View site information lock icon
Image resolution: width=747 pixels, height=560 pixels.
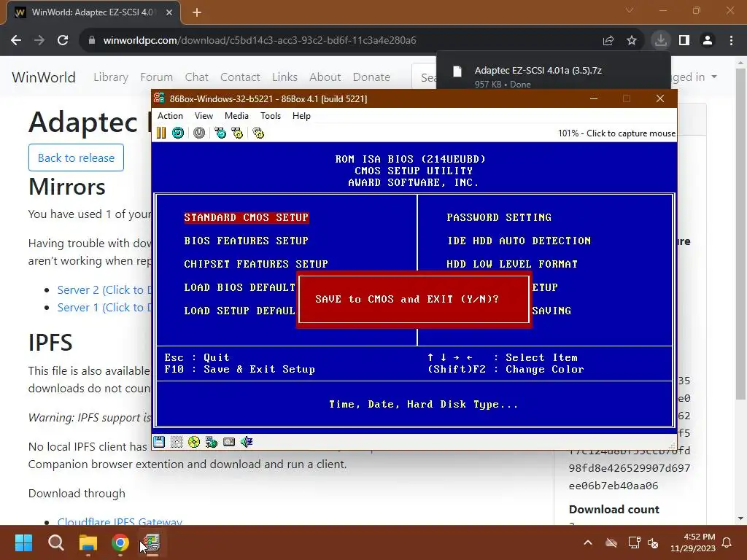[x=91, y=41]
